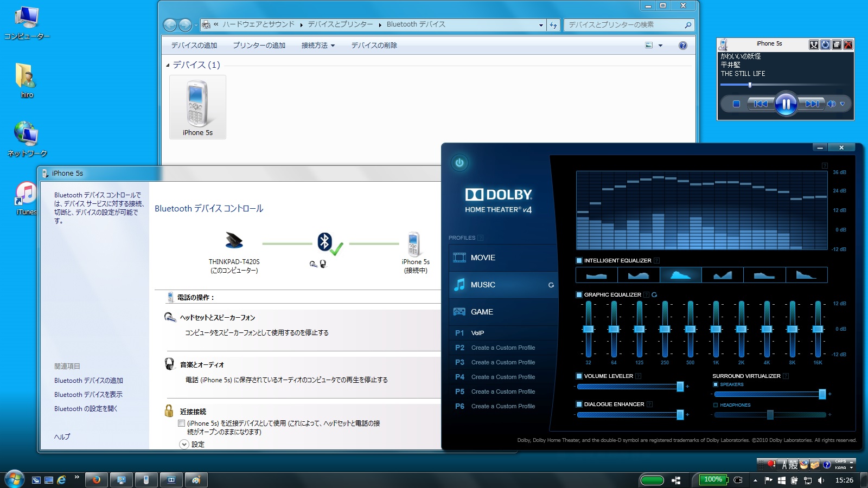Check the 近接デバイスとして使用 checkbox
This screenshot has height=488, width=868.
pyautogui.click(x=182, y=423)
